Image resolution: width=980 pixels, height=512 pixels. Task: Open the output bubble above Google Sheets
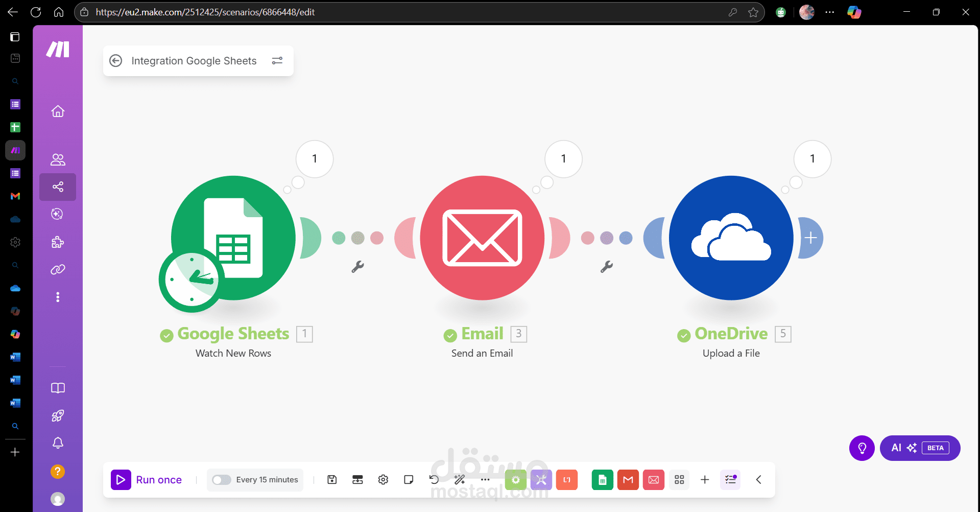click(315, 159)
